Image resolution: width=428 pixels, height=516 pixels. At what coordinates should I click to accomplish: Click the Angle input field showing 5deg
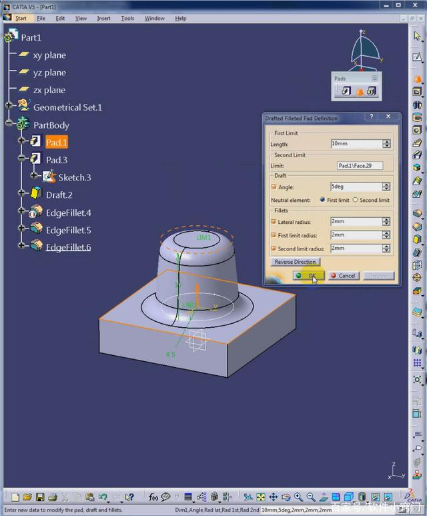(356, 187)
